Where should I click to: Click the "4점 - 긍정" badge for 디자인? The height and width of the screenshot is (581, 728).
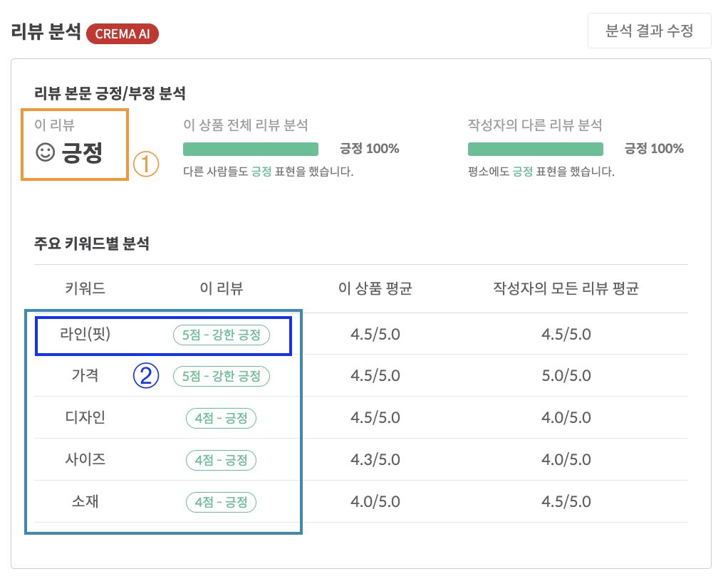coord(221,418)
